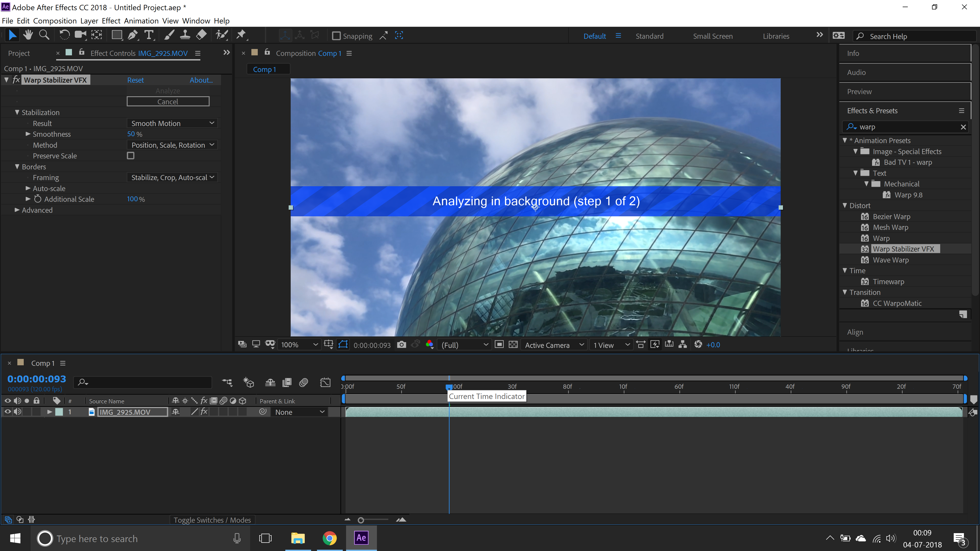Cancel the background analysis

(168, 101)
